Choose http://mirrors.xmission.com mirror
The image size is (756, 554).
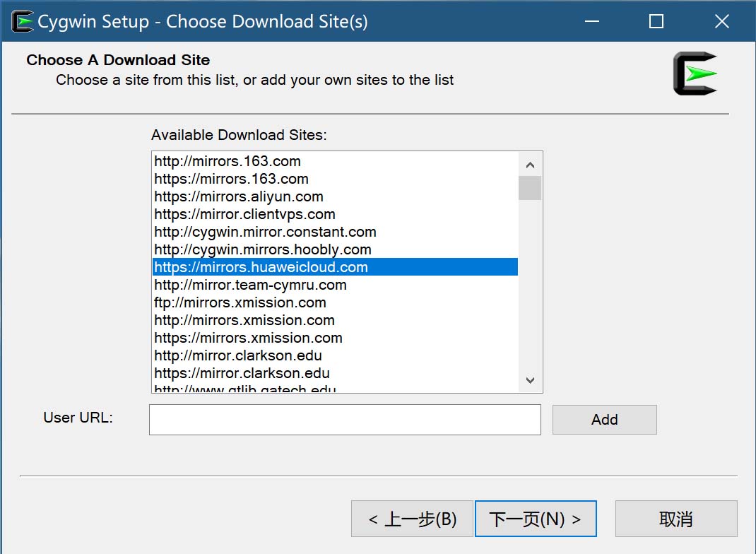335,320
